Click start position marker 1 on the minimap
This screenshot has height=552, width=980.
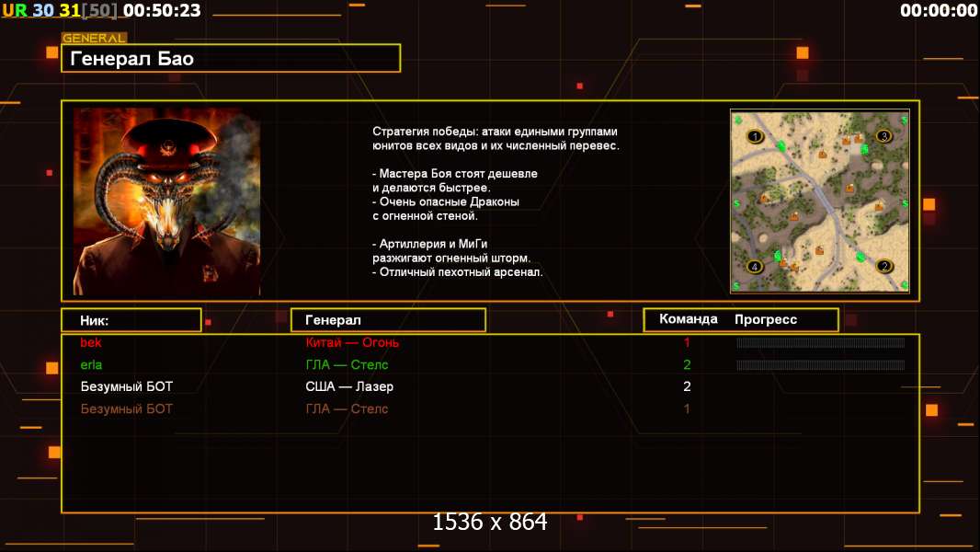point(755,136)
